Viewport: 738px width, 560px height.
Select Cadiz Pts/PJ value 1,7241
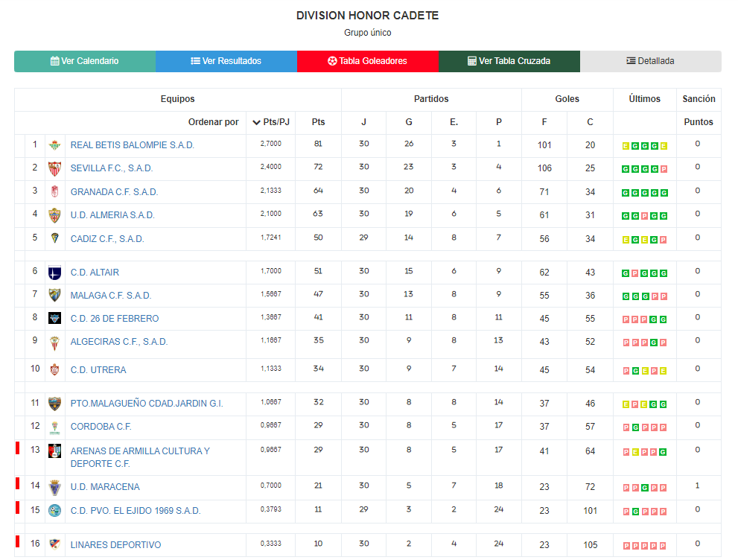(270, 238)
